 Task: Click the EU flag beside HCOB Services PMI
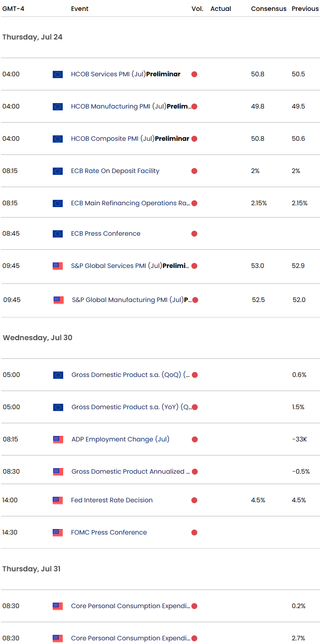pos(58,74)
